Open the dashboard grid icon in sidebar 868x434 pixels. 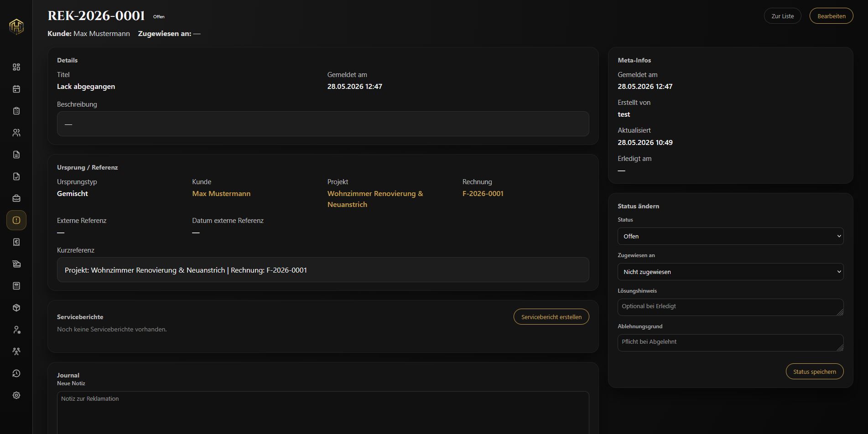pyautogui.click(x=16, y=67)
